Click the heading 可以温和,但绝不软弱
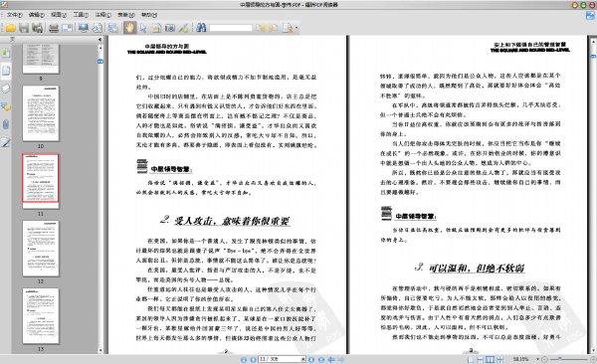This screenshot has width=597, height=364. pyautogui.click(x=477, y=269)
